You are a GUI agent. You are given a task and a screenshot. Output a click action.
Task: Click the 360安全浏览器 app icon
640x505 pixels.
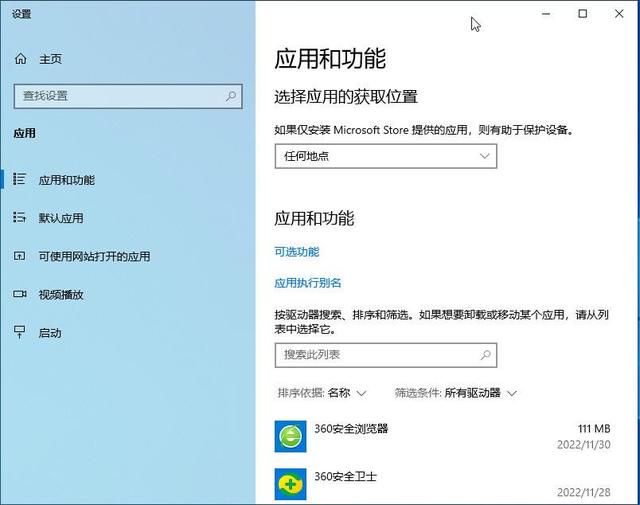point(290,436)
